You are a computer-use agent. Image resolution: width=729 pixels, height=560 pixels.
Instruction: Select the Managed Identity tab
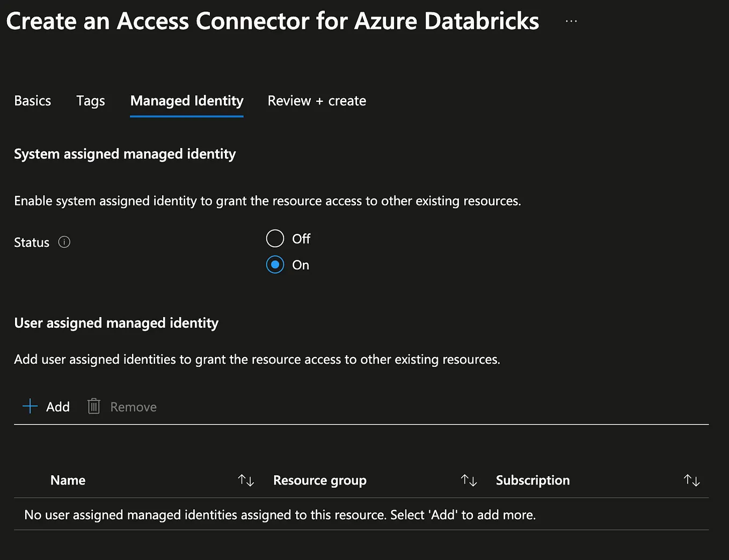click(x=187, y=101)
